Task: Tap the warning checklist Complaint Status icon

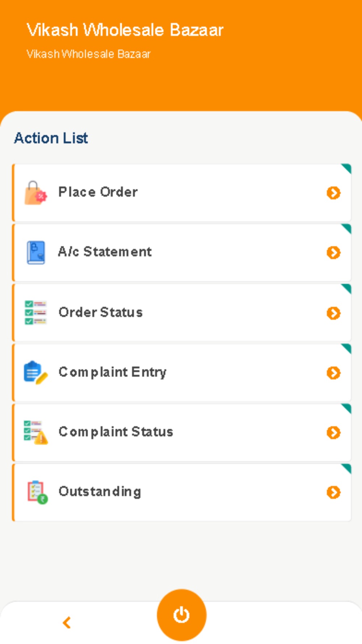Action: 35,432
